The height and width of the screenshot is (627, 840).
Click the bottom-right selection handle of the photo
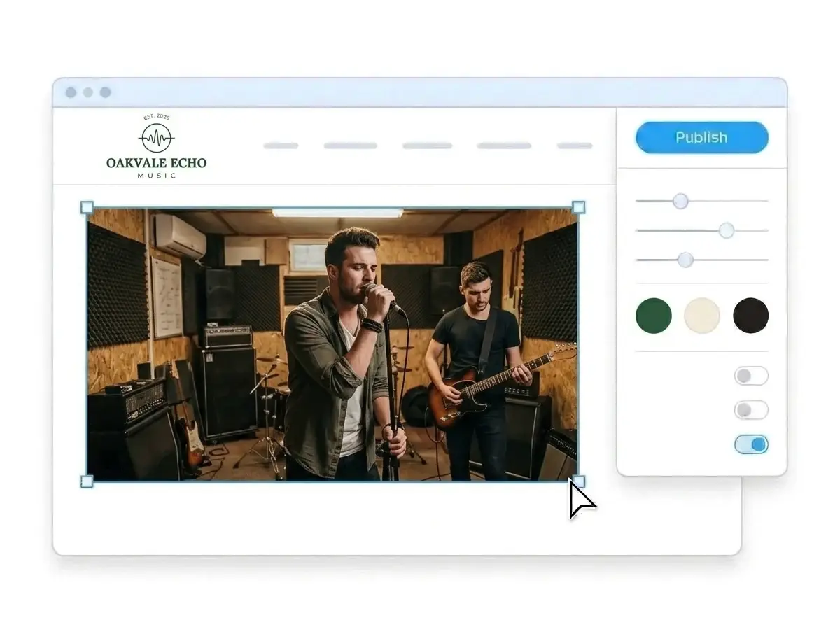[578, 481]
